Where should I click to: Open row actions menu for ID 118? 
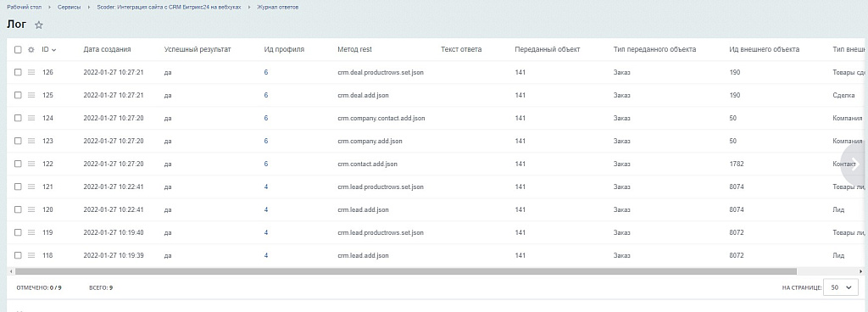[31, 255]
